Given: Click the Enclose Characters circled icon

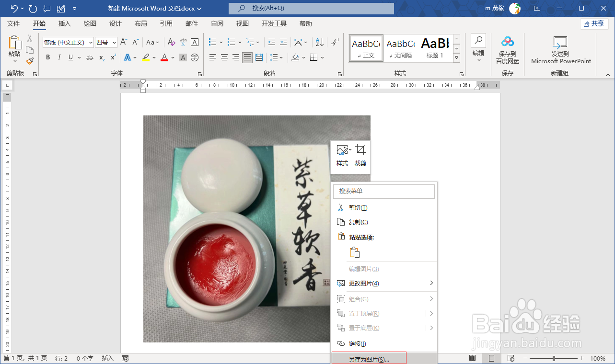Looking at the screenshot, I should [195, 57].
